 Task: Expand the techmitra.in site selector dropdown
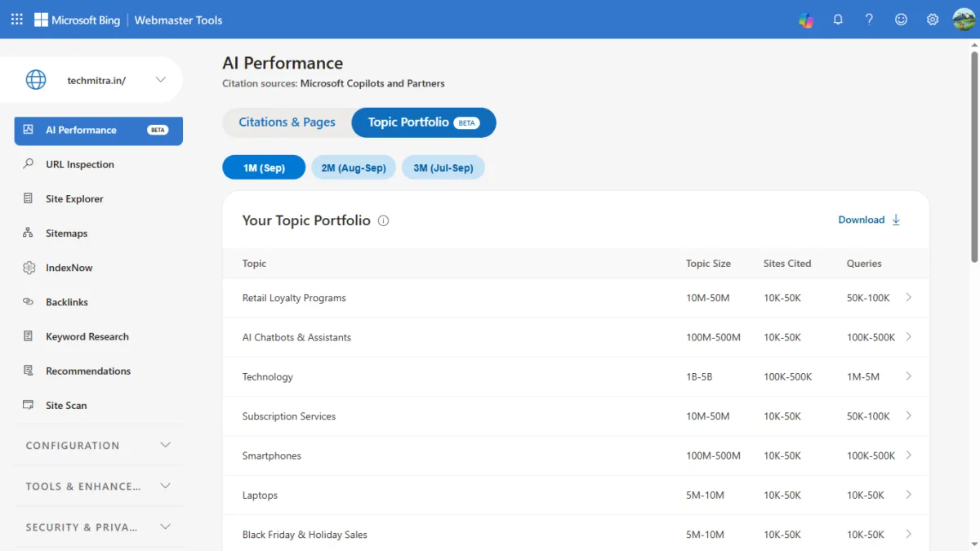point(161,80)
